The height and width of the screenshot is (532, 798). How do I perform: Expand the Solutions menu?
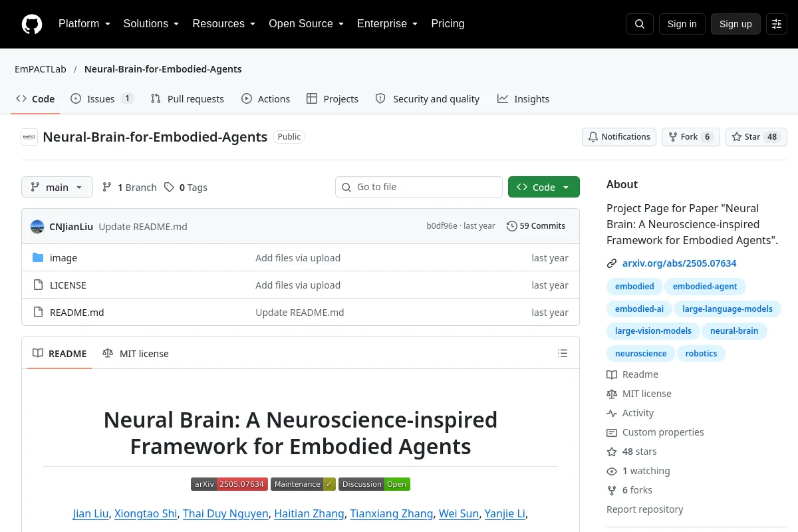[151, 24]
